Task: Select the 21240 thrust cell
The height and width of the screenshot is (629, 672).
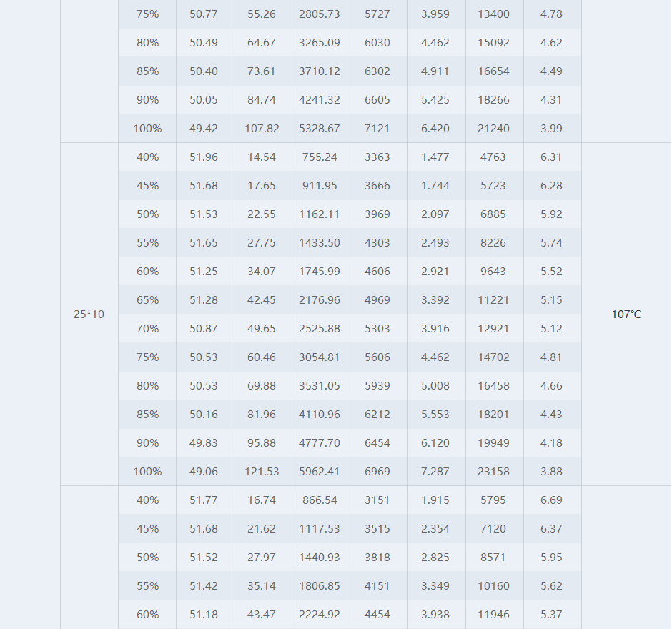Action: tap(495, 129)
